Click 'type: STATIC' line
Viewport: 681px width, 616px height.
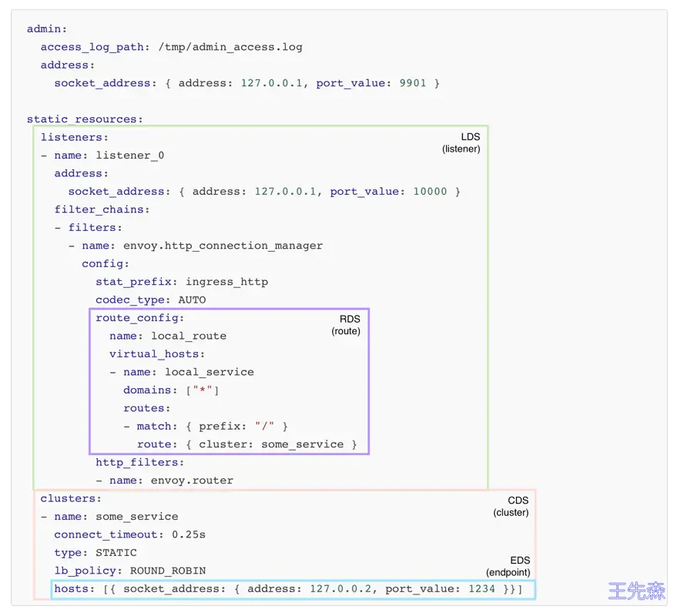(96, 553)
